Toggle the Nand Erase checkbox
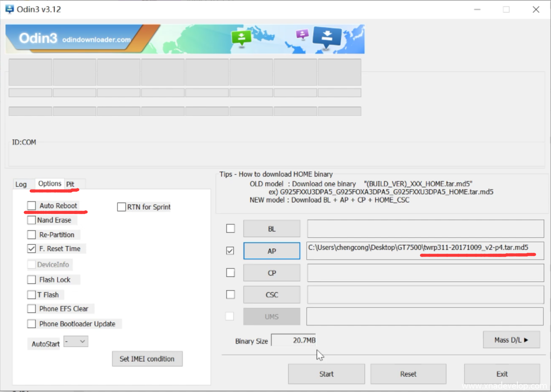 point(32,220)
